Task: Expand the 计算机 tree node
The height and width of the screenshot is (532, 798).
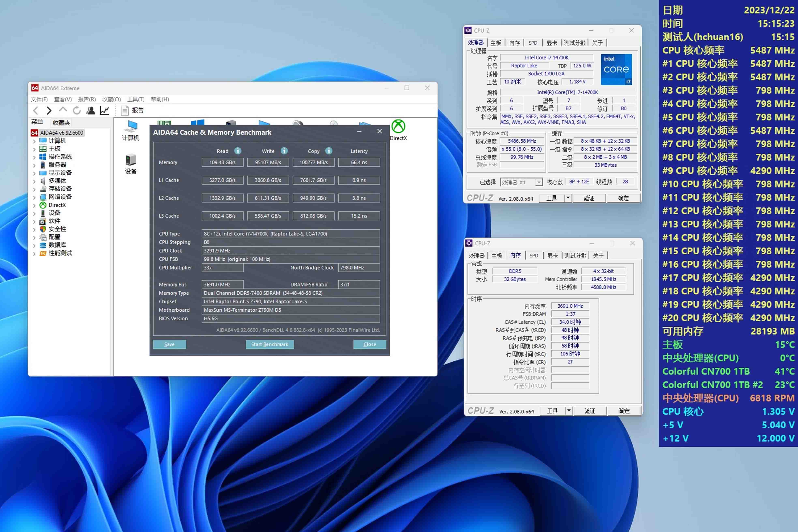Action: (x=34, y=141)
